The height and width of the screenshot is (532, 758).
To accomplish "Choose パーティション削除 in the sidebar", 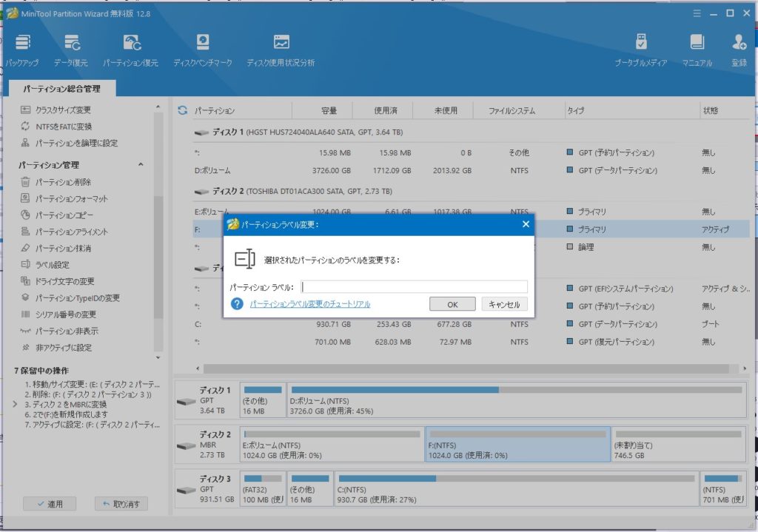I will [x=63, y=182].
